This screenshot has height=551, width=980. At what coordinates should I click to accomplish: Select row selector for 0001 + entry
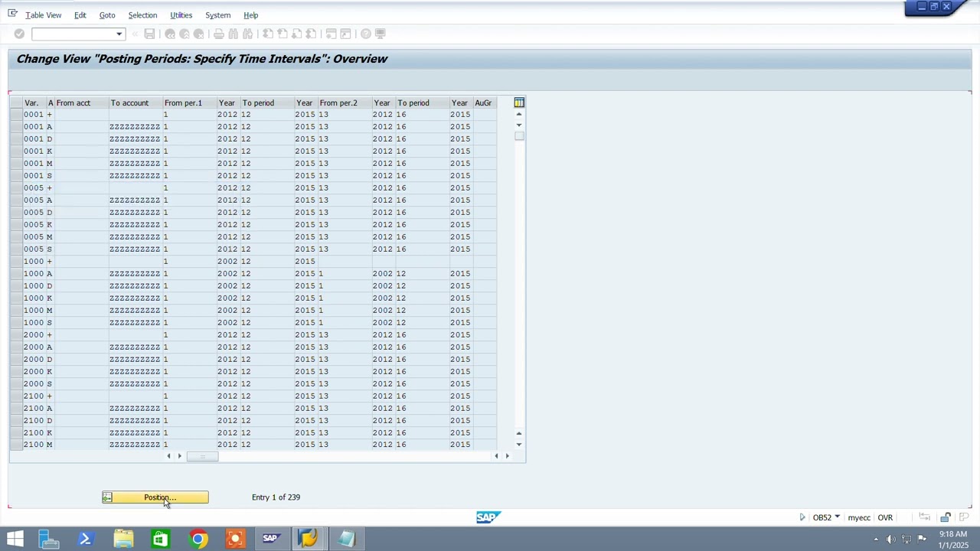tap(16, 115)
